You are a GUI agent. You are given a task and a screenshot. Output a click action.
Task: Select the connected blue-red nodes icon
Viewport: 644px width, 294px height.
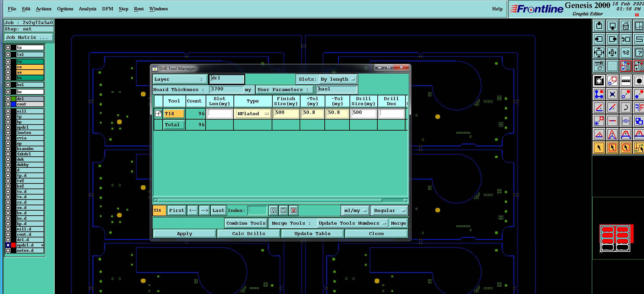pos(599,94)
